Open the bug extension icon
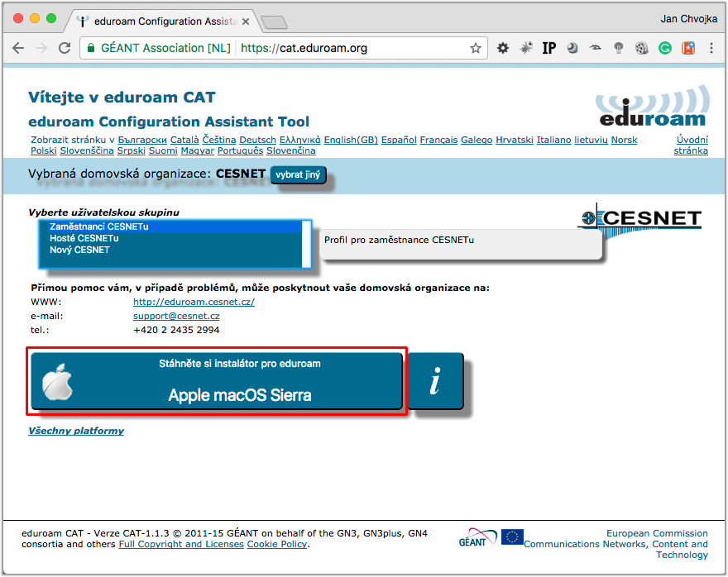 coord(526,48)
